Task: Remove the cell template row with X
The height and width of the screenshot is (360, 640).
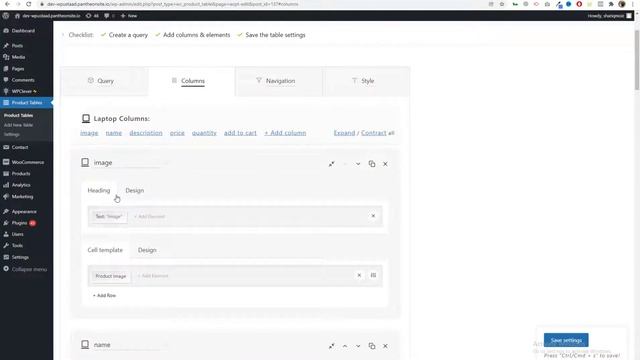Action: 359,276
